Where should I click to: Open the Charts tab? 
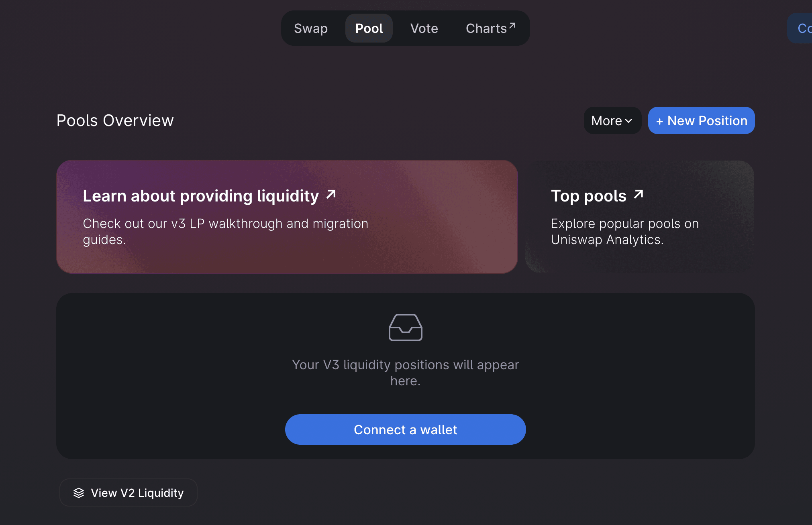pos(490,28)
